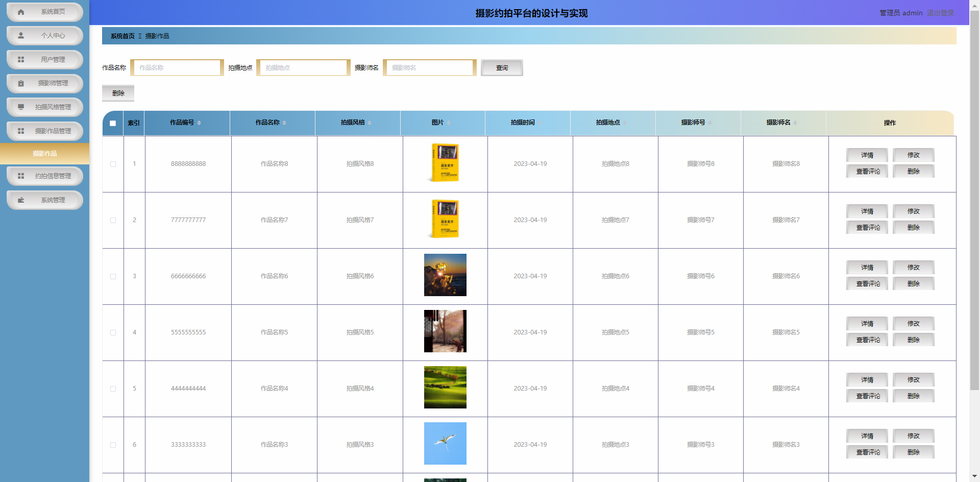Expand 用户管理 sidebar menu
Image resolution: width=980 pixels, height=482 pixels.
point(45,60)
